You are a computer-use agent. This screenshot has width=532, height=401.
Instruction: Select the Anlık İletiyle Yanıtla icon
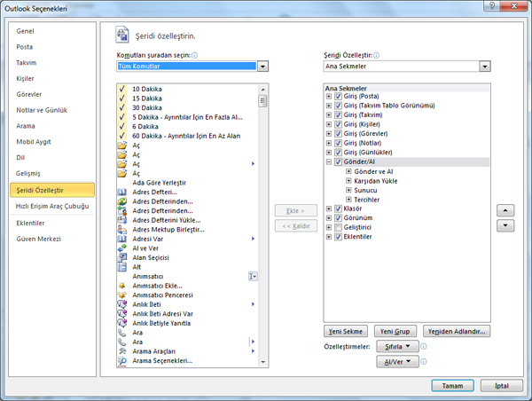pyautogui.click(x=122, y=323)
